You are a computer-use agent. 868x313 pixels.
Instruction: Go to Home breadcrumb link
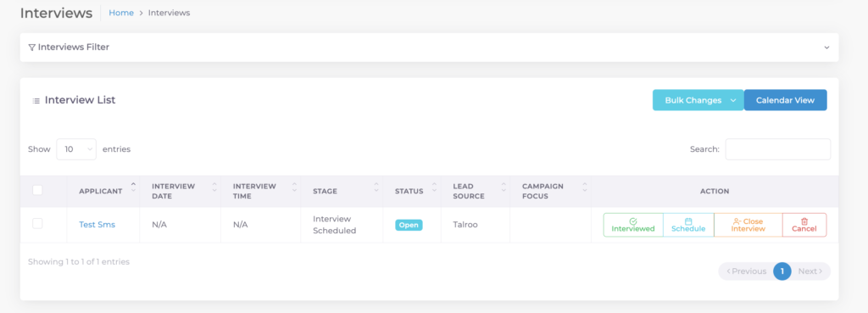(121, 13)
